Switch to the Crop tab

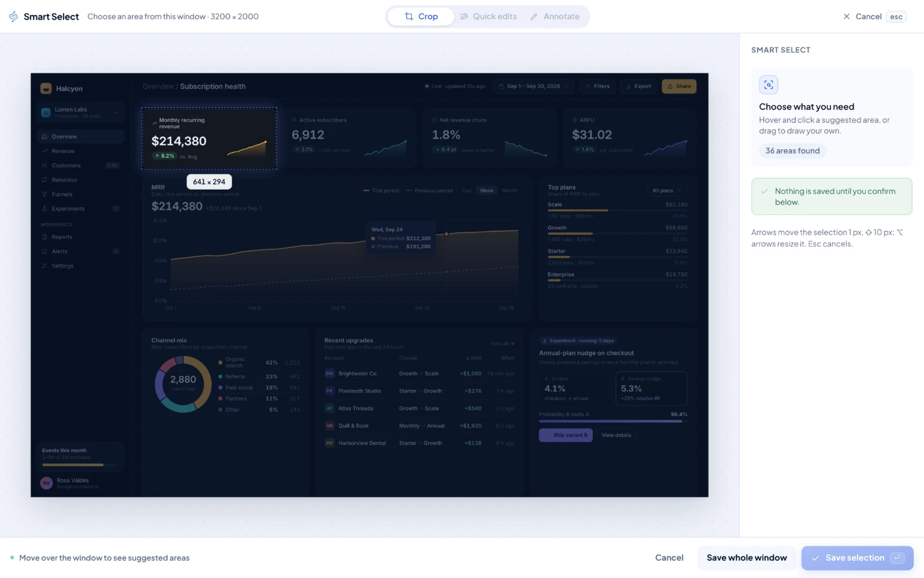(x=421, y=16)
